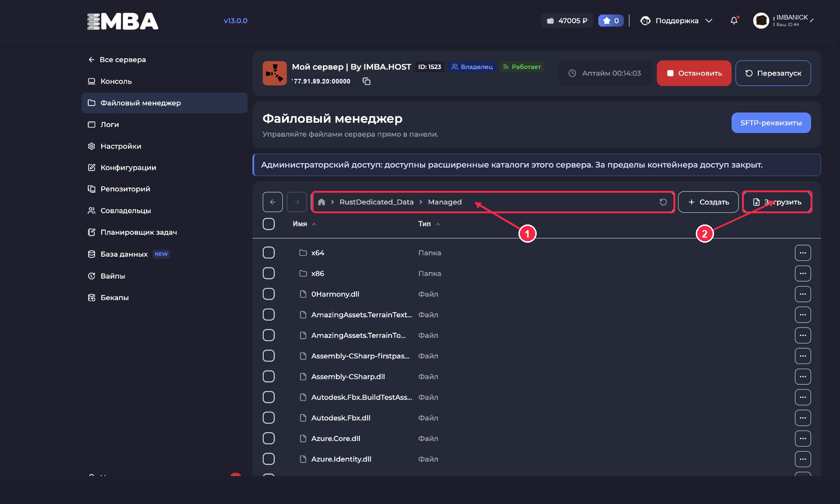Image resolution: width=840 pixels, height=504 pixels.
Task: Return to Все сервера
Action: coord(117,60)
